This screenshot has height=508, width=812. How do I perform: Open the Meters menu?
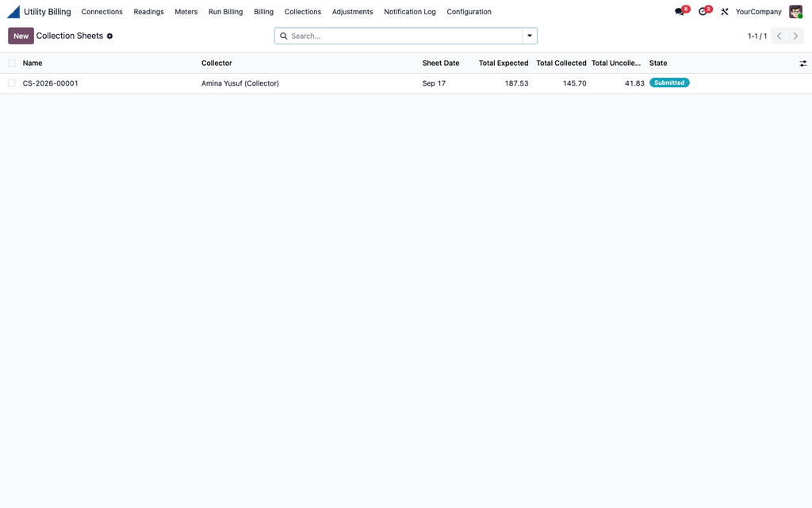point(186,11)
